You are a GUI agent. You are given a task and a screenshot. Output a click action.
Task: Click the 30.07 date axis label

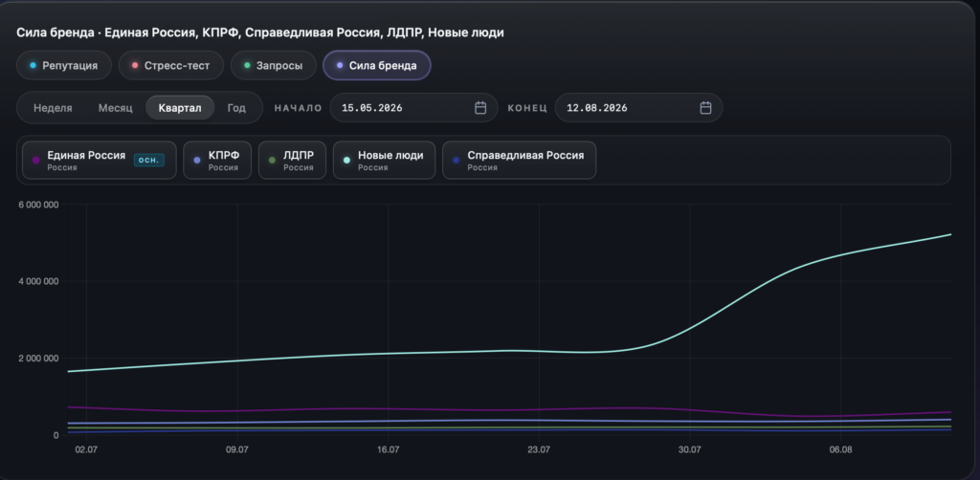[689, 449]
